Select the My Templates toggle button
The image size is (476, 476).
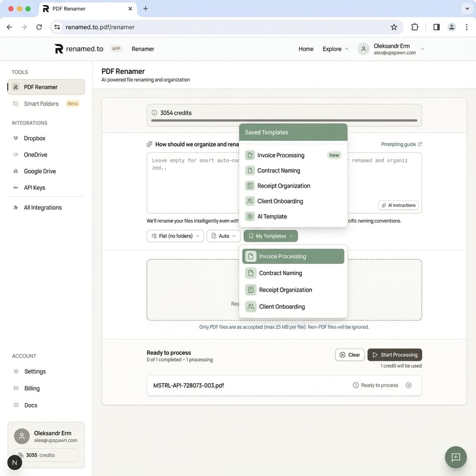pos(270,236)
